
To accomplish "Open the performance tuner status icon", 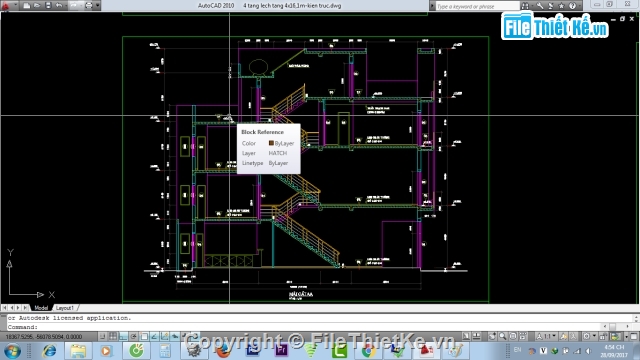I will (x=615, y=337).
